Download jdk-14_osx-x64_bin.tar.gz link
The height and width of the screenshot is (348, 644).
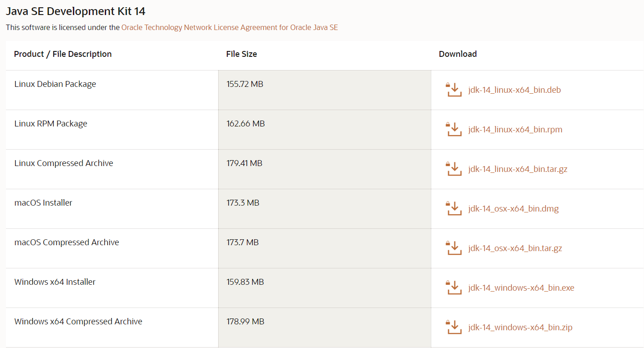click(x=515, y=248)
